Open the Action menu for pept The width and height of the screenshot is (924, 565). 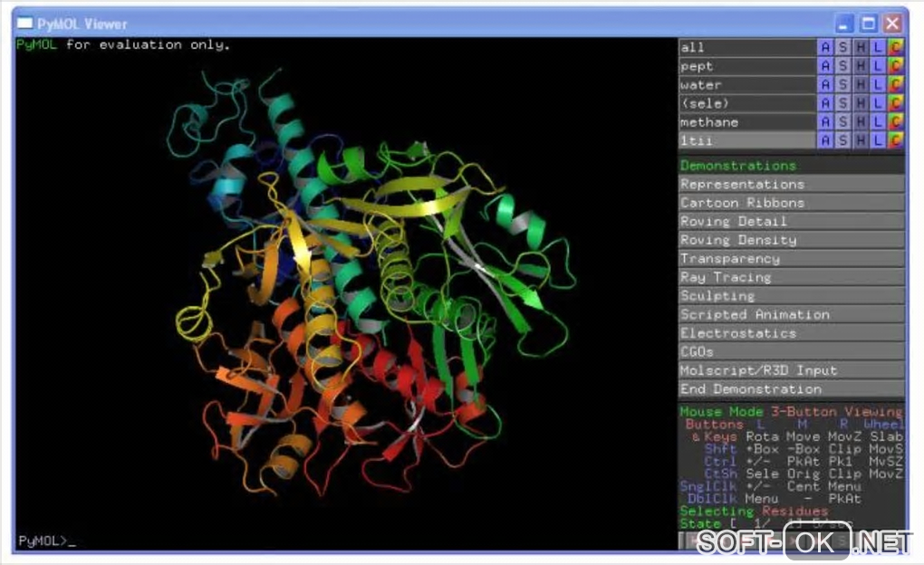click(825, 66)
